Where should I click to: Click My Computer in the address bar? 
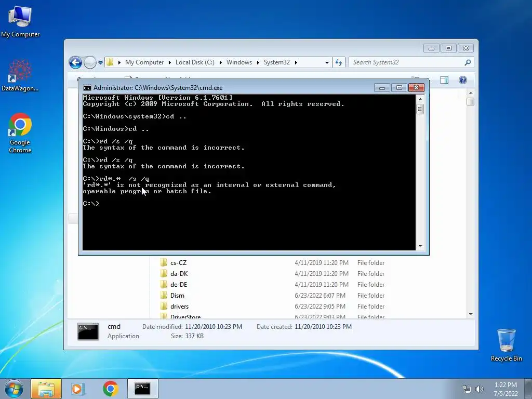click(144, 62)
